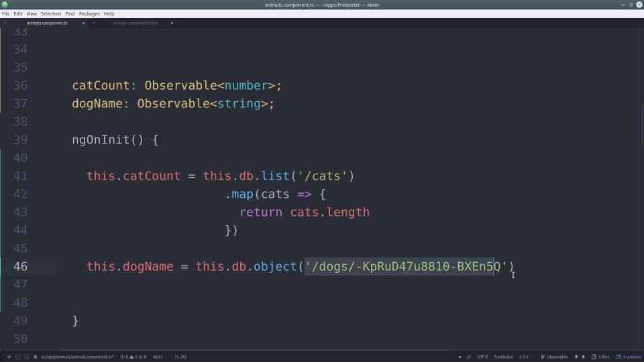644x362 pixels.
Task: Click the 'string' type on line 37
Action: pos(239,103)
